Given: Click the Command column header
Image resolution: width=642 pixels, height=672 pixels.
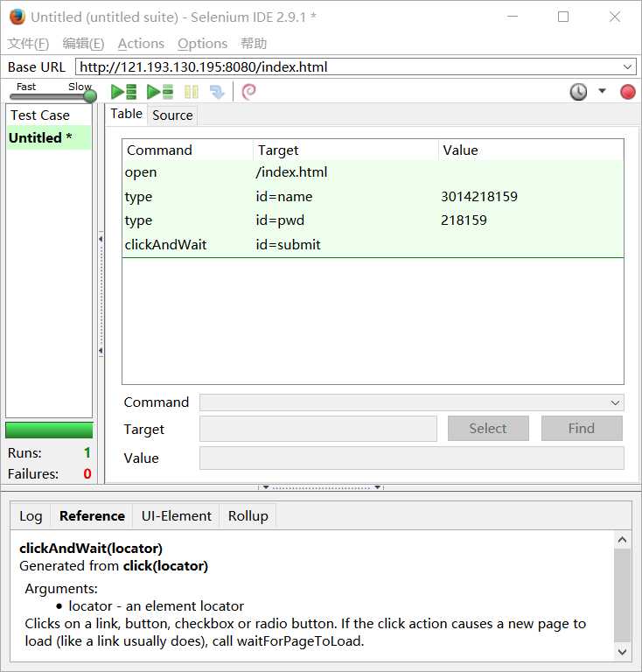Looking at the screenshot, I should 188,150.
